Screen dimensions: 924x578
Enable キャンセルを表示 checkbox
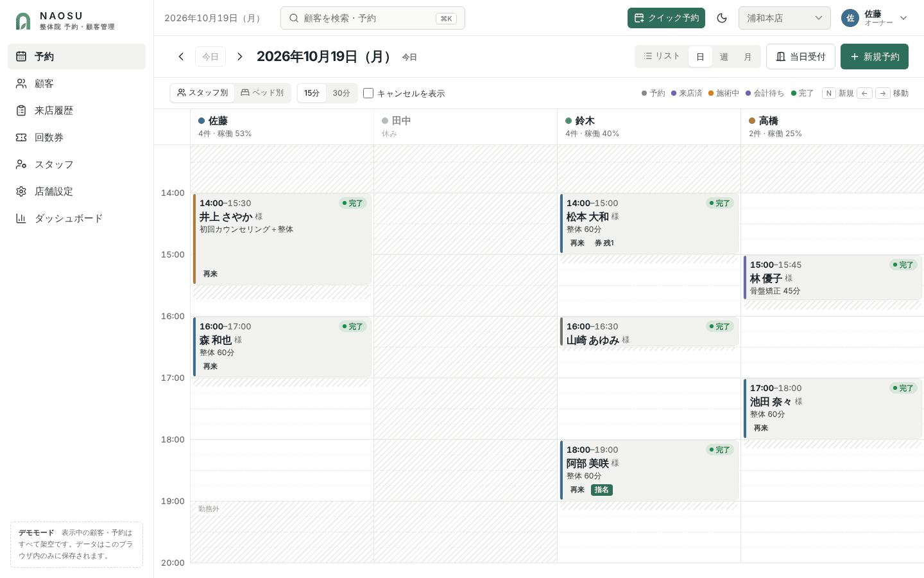pyautogui.click(x=368, y=93)
